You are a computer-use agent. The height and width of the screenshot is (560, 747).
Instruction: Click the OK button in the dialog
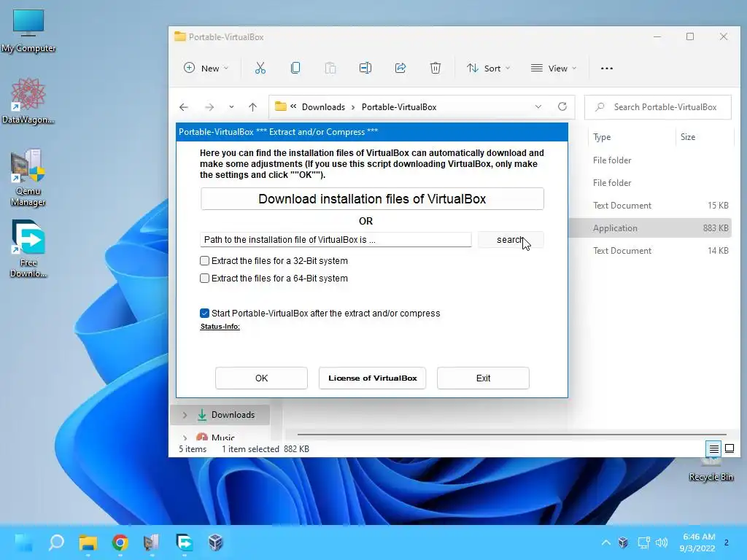(x=261, y=378)
